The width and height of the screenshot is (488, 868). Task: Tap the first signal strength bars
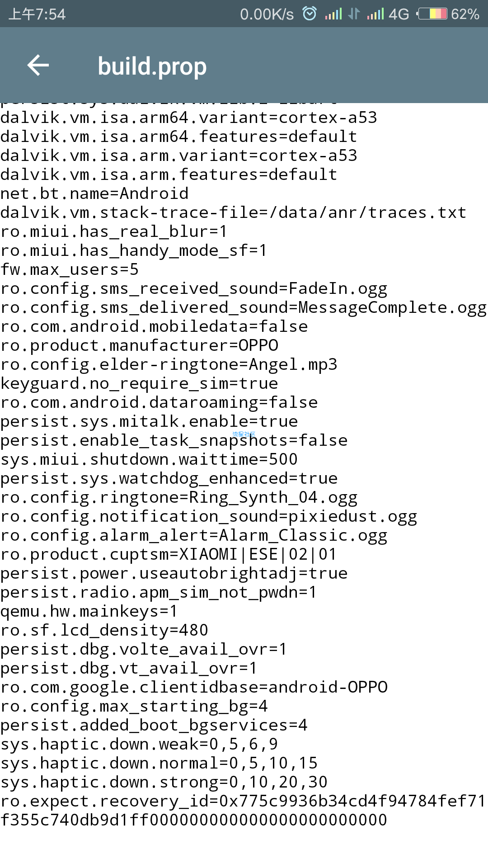pyautogui.click(x=333, y=14)
